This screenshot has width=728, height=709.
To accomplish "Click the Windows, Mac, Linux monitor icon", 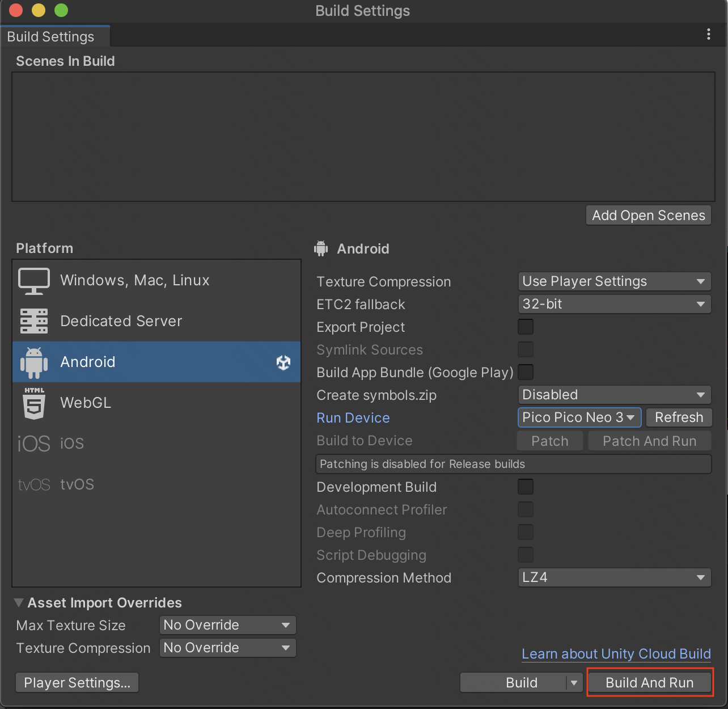I will (x=34, y=281).
